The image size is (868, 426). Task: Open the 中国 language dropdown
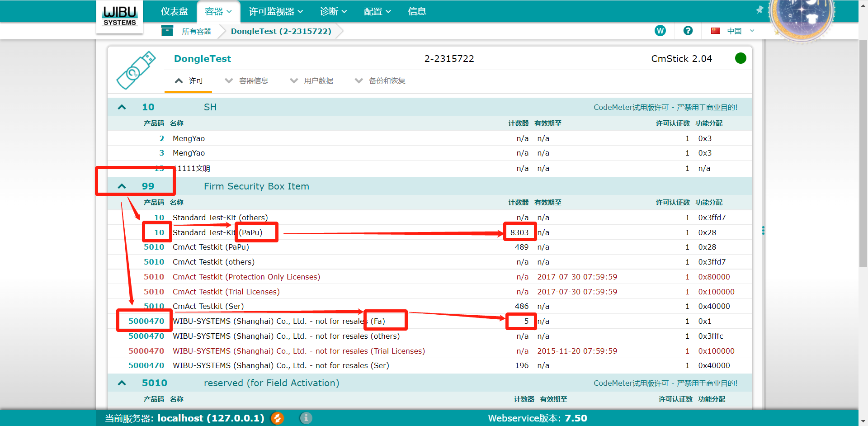(x=741, y=31)
